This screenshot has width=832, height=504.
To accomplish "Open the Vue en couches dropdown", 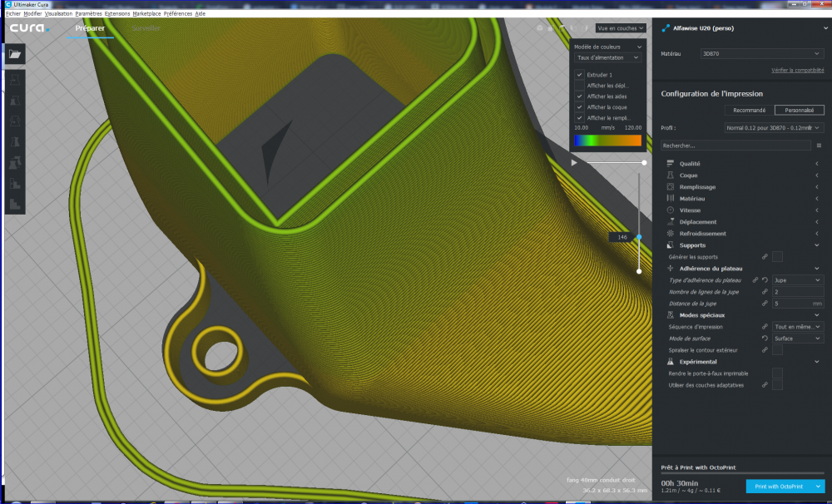I will click(x=620, y=28).
